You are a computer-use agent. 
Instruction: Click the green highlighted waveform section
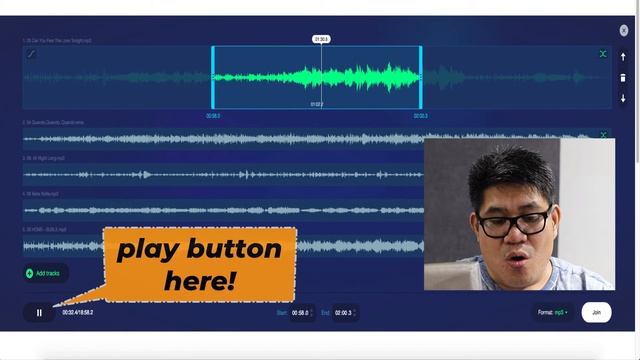pyautogui.click(x=317, y=77)
